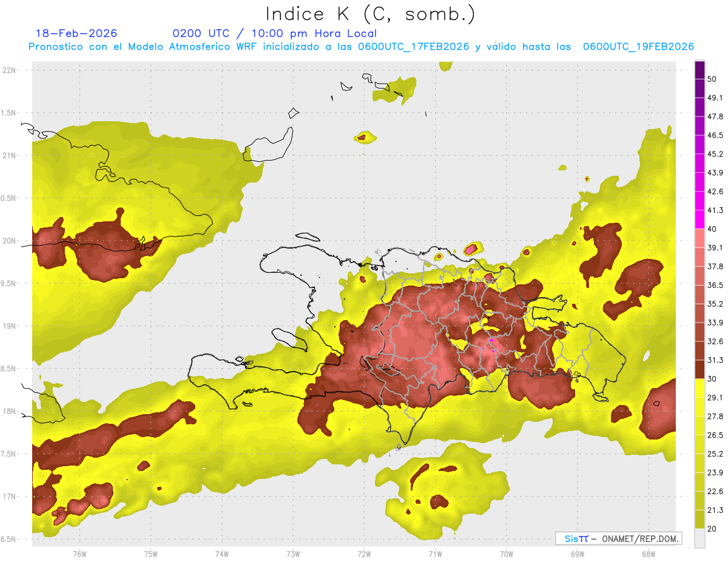Click the colorbar value "40"
The height and width of the screenshot is (562, 728).
tap(712, 229)
